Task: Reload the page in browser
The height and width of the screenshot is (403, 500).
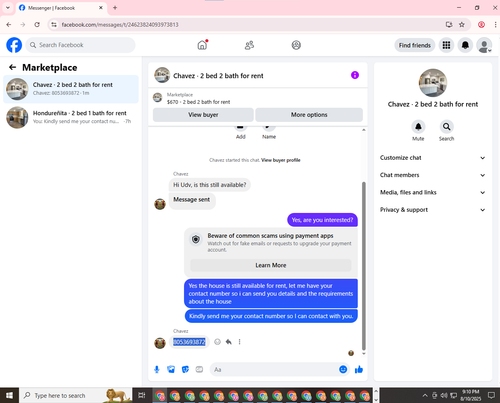Action: coord(37,25)
